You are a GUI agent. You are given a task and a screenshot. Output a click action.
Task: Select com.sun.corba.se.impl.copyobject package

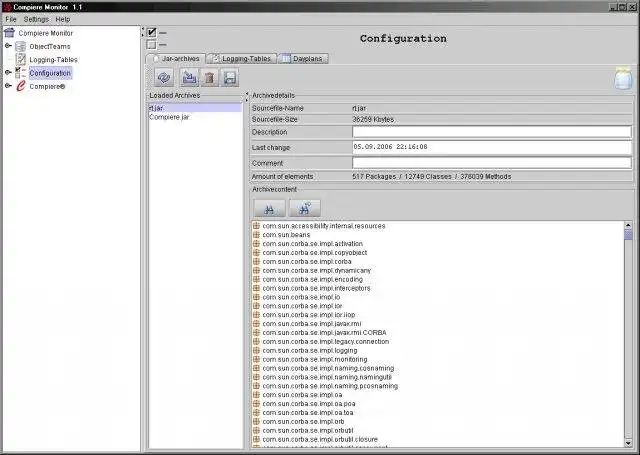[315, 253]
